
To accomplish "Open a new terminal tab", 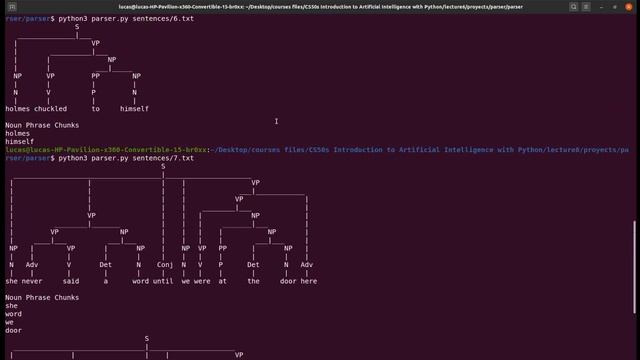I will click(x=12, y=7).
